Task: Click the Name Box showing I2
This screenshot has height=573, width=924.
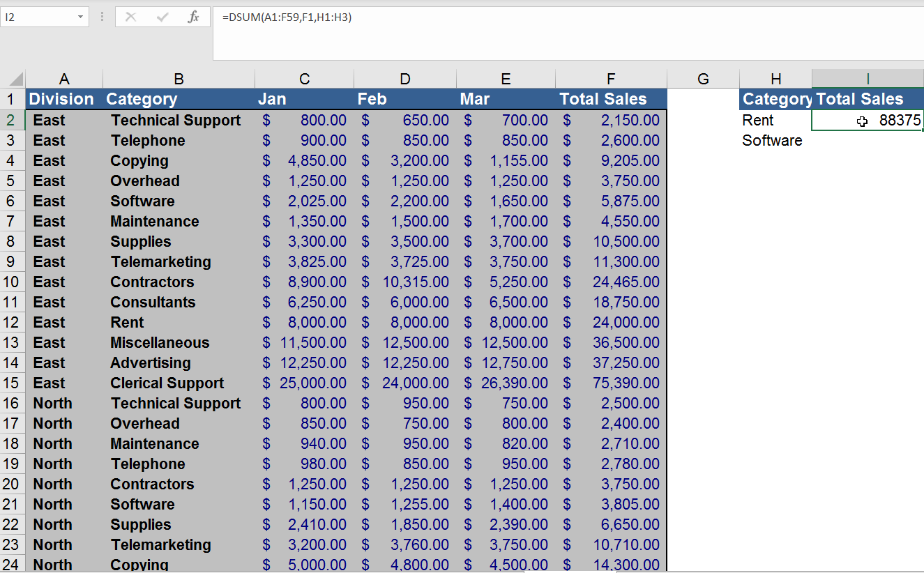Action: 38,17
